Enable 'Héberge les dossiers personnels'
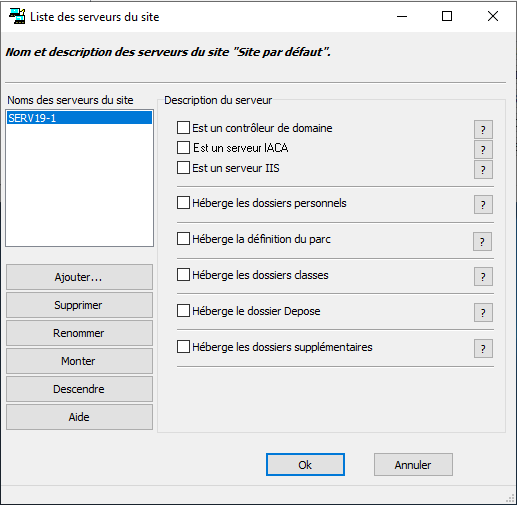 click(x=183, y=203)
